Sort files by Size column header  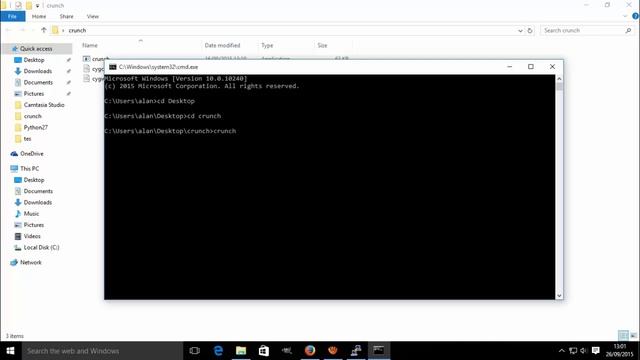click(x=322, y=45)
